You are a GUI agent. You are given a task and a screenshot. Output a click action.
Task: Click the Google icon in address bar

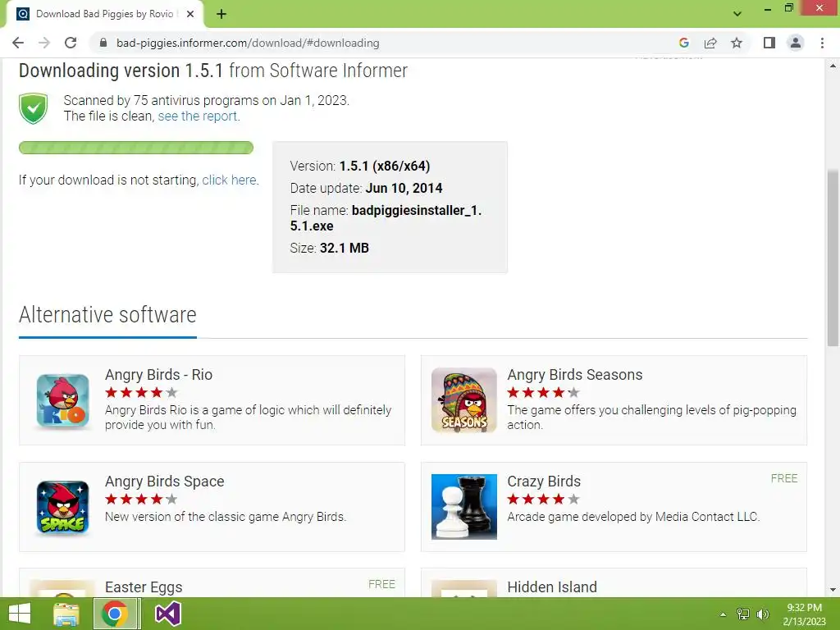click(x=683, y=43)
